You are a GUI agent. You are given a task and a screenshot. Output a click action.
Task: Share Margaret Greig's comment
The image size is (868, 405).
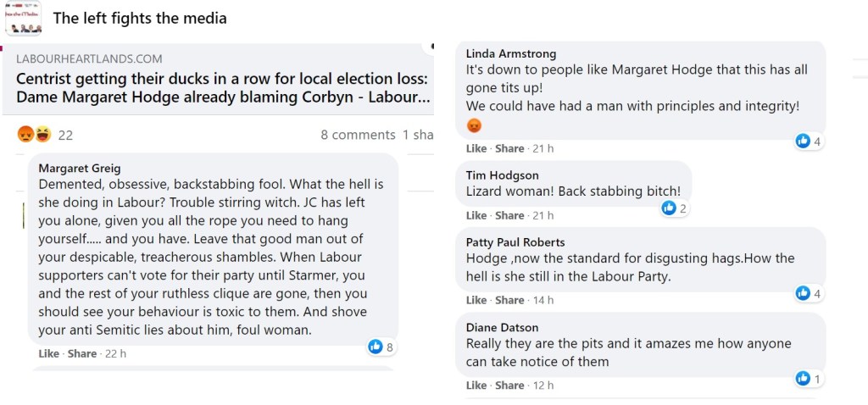coord(82,353)
